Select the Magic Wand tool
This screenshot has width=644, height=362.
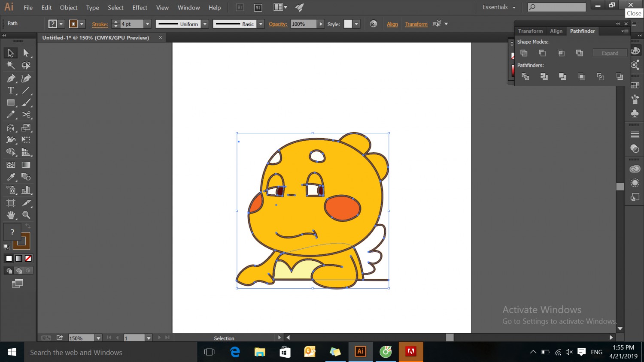11,66
